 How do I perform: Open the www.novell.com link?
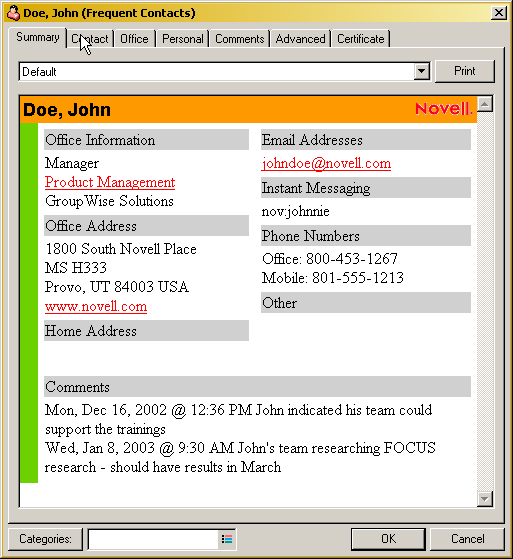(96, 306)
